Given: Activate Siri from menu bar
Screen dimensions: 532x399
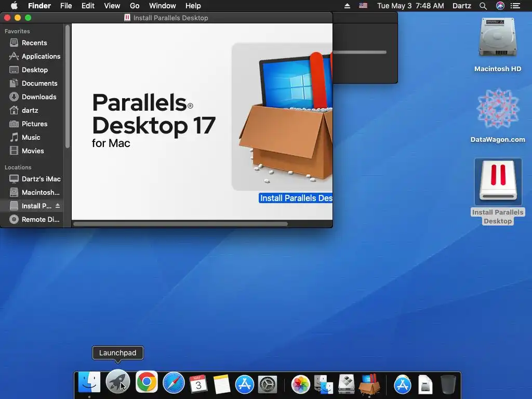Looking at the screenshot, I should (500, 6).
